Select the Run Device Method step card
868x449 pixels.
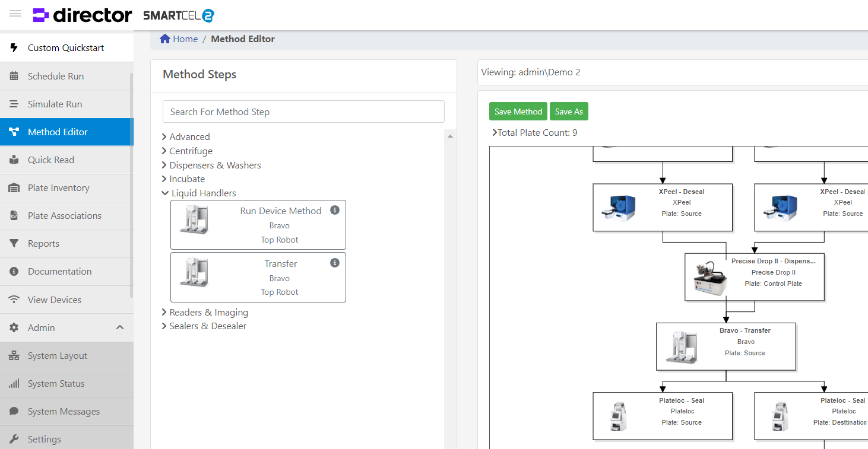258,225
